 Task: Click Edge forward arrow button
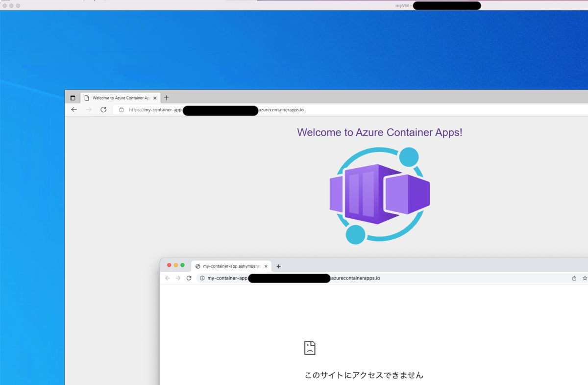(89, 109)
